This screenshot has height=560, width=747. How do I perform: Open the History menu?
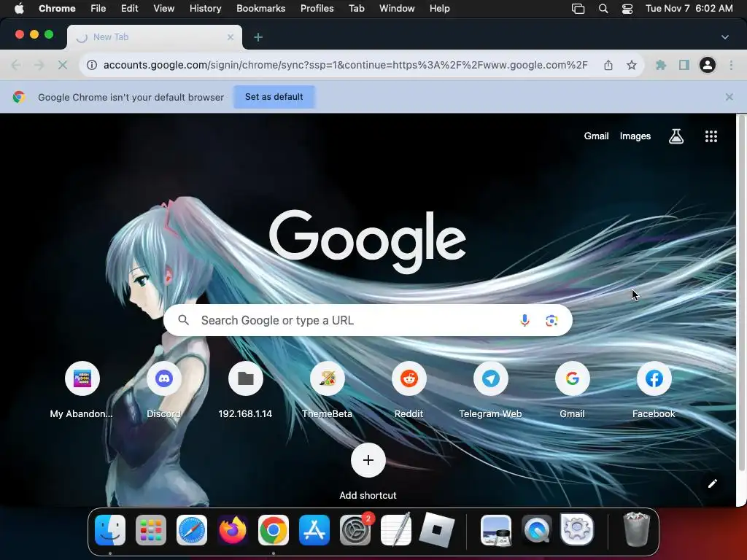pos(205,9)
